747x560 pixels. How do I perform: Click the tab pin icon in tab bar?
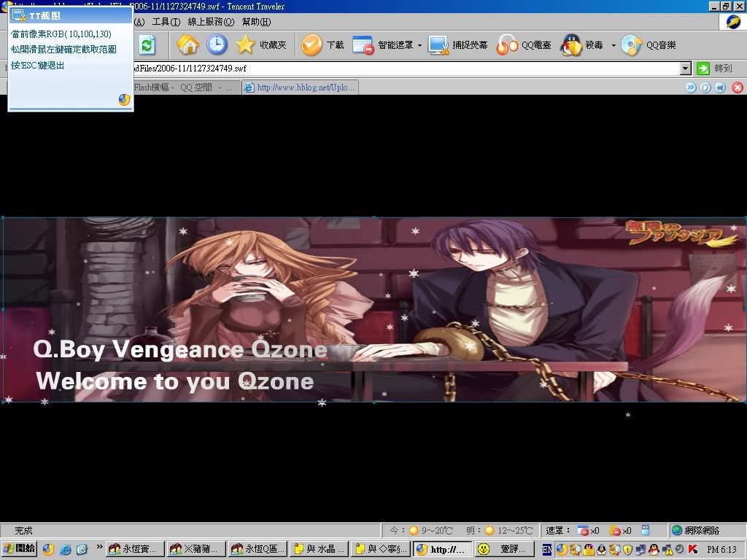720,87
